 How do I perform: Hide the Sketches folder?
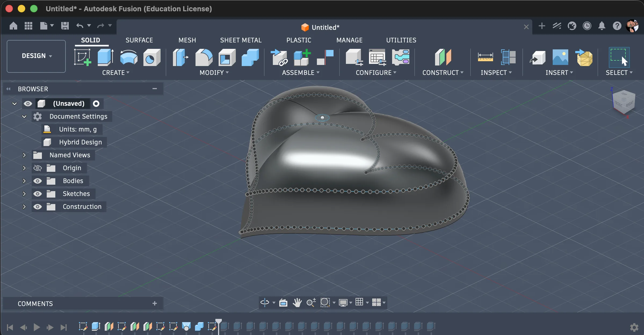(37, 194)
